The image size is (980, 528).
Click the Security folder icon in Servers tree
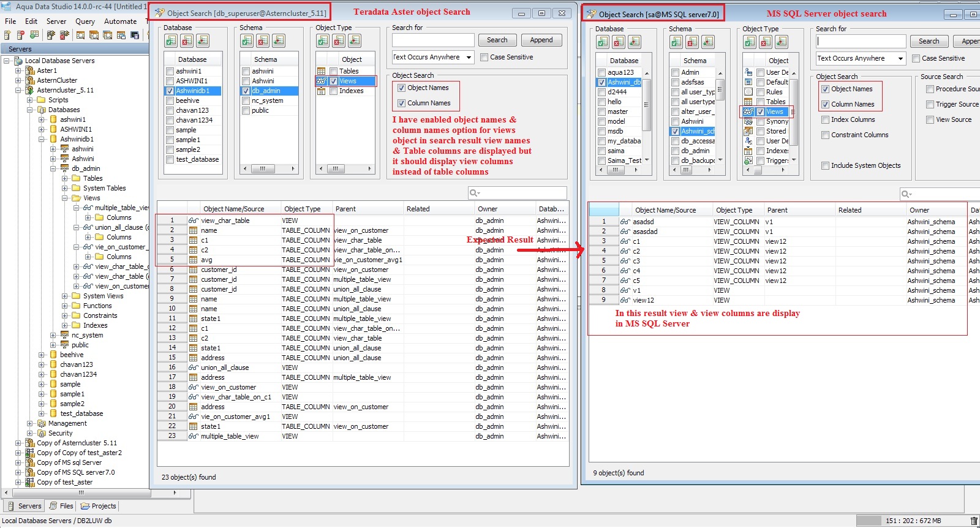pyautogui.click(x=42, y=433)
